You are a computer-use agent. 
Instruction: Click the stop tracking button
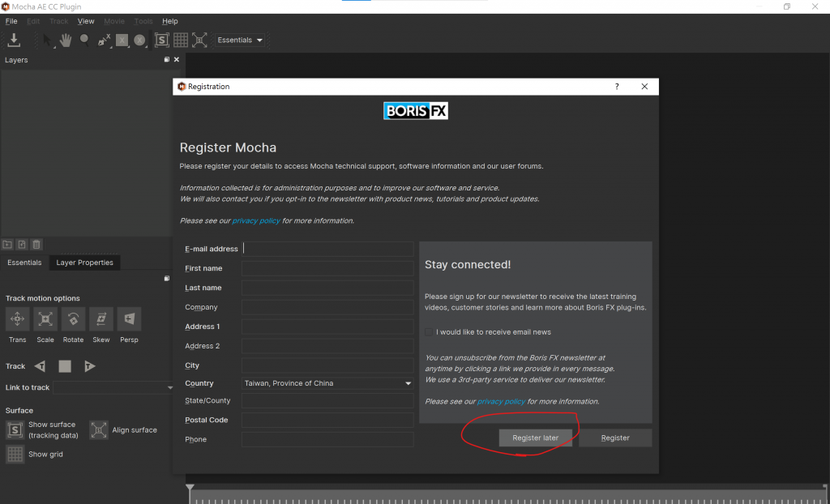[65, 365]
